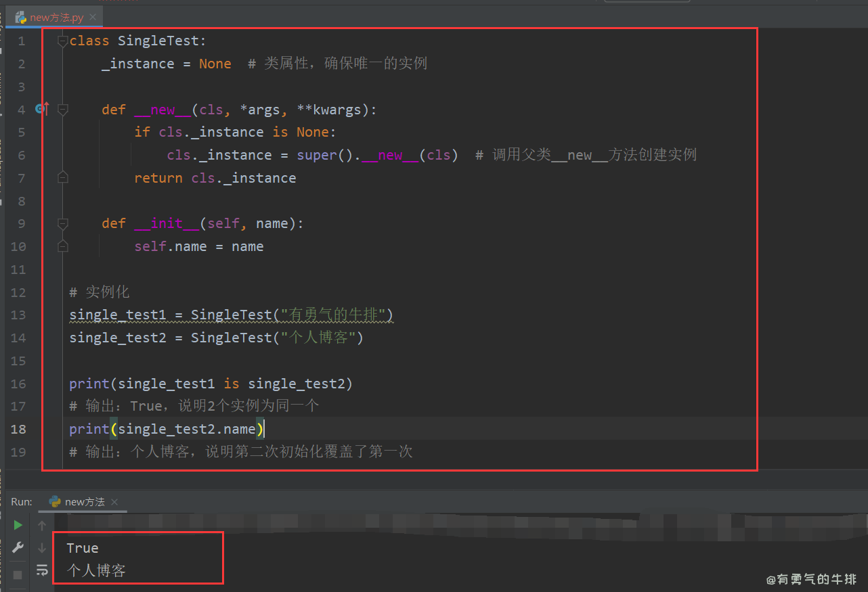Click the Python file icon on the editor tab
Screen dimensions: 868x592
(19, 17)
